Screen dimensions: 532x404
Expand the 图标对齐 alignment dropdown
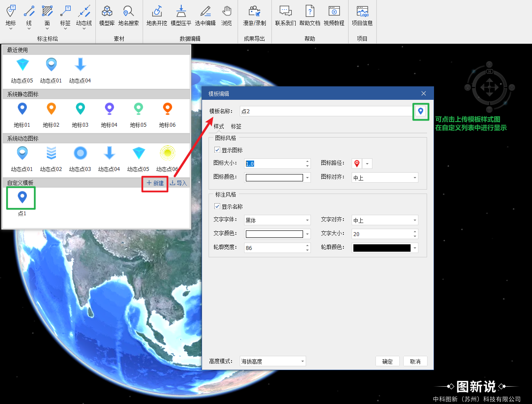[385, 178]
